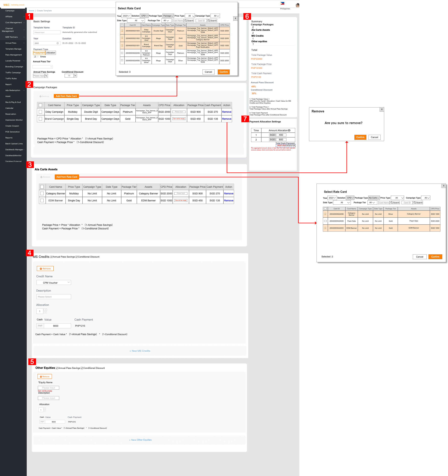Open the Campaign Type filter dropdown
Screen dimensions: 448x476
pyautogui.click(x=215, y=16)
